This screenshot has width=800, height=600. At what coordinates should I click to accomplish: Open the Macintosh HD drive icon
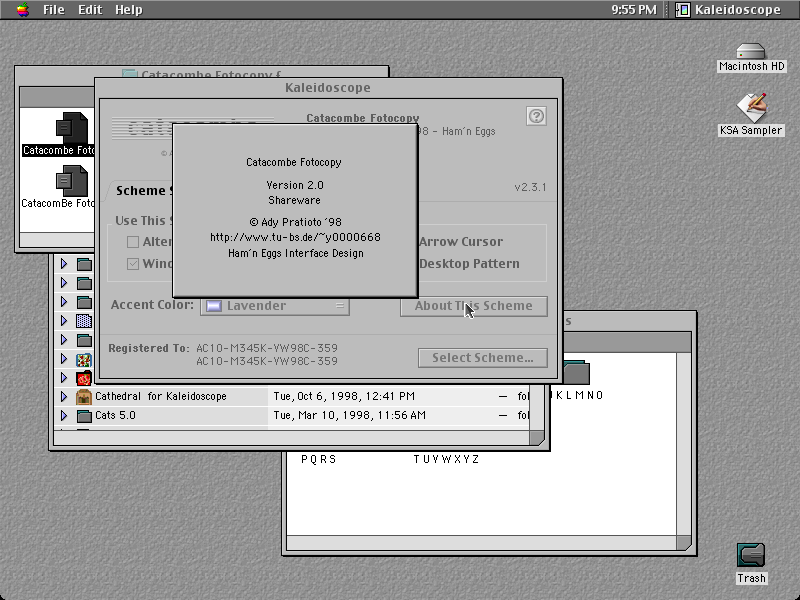[x=751, y=51]
